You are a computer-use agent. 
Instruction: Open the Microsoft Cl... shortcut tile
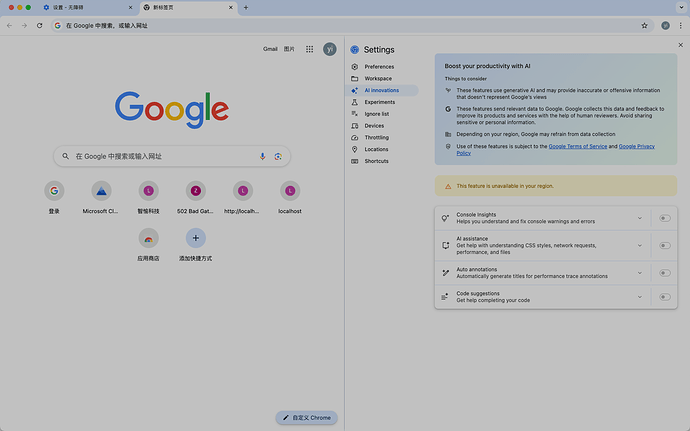tap(101, 197)
